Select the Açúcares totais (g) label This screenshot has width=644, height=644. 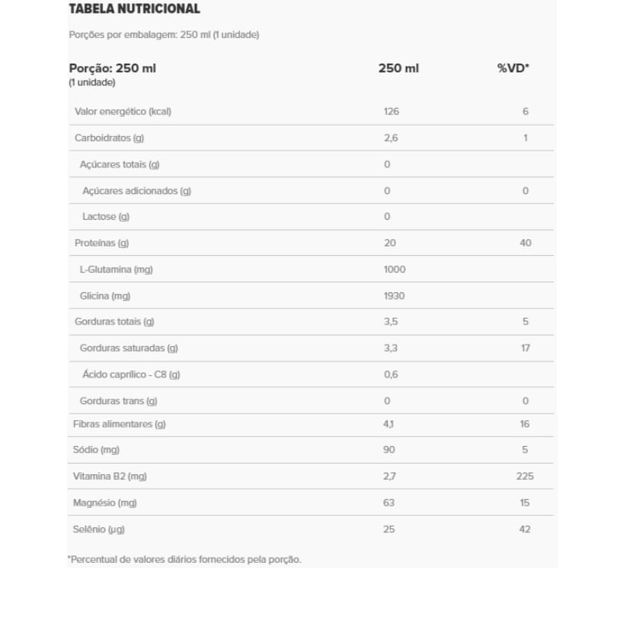point(120,165)
